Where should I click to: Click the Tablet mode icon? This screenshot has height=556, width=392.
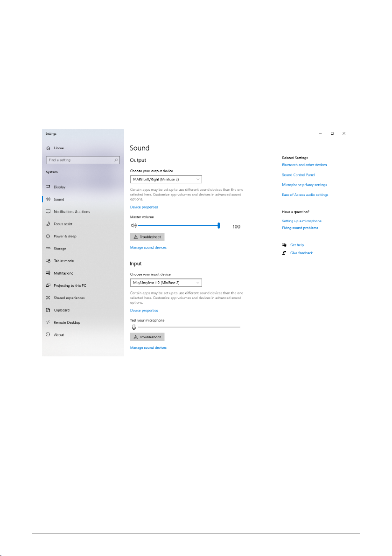point(48,261)
